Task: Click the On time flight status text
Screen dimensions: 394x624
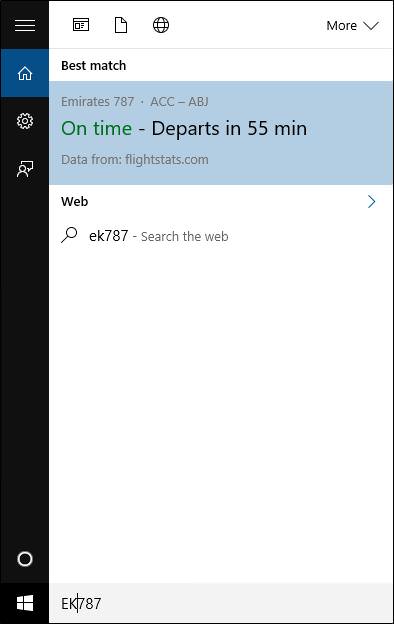Action: (x=96, y=128)
